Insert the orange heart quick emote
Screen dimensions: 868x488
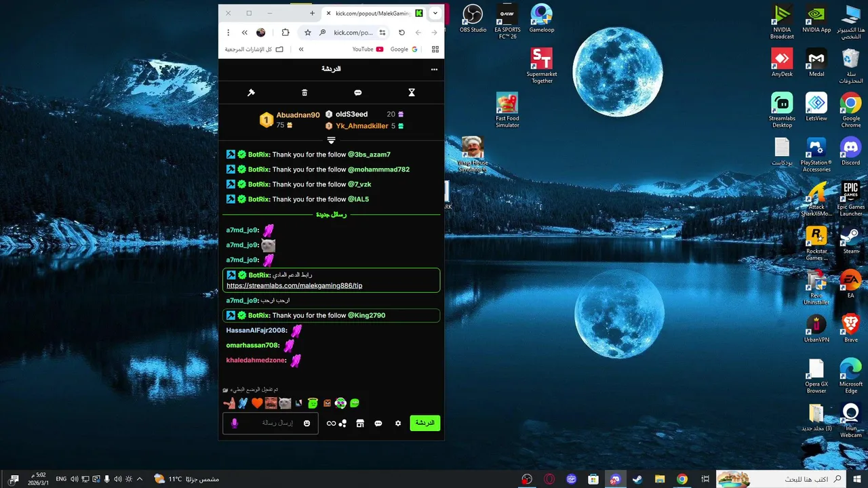click(x=257, y=403)
